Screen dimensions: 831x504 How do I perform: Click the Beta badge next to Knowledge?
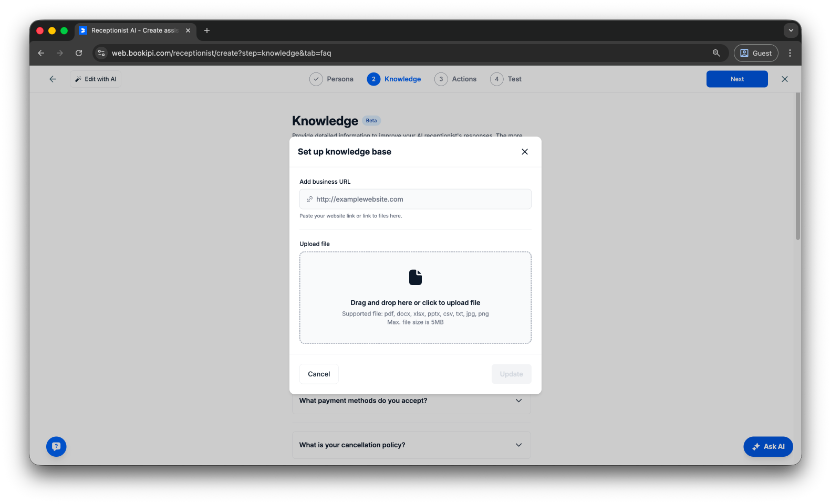pos(371,121)
